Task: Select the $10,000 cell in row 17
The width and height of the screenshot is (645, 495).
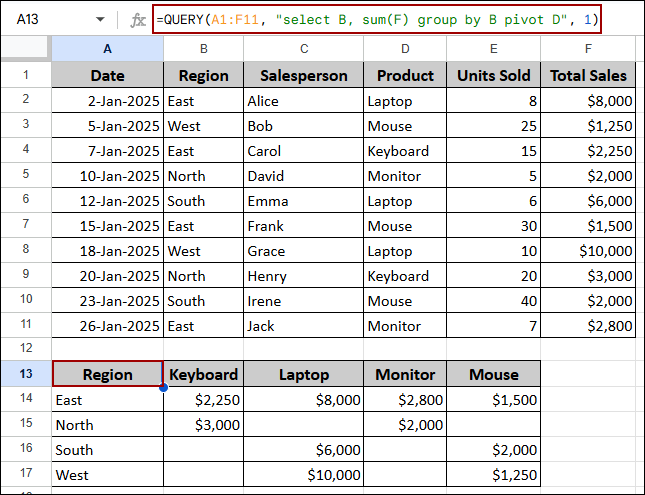Action: (x=304, y=475)
